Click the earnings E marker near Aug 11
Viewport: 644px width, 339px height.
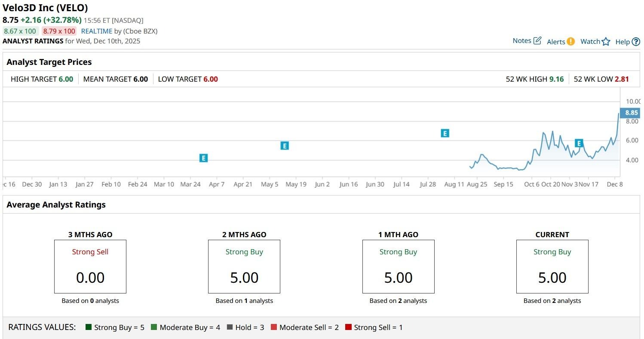pos(445,133)
